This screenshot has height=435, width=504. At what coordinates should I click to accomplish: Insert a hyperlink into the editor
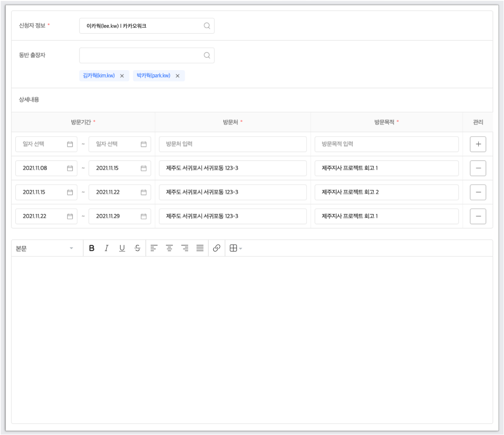pos(216,248)
